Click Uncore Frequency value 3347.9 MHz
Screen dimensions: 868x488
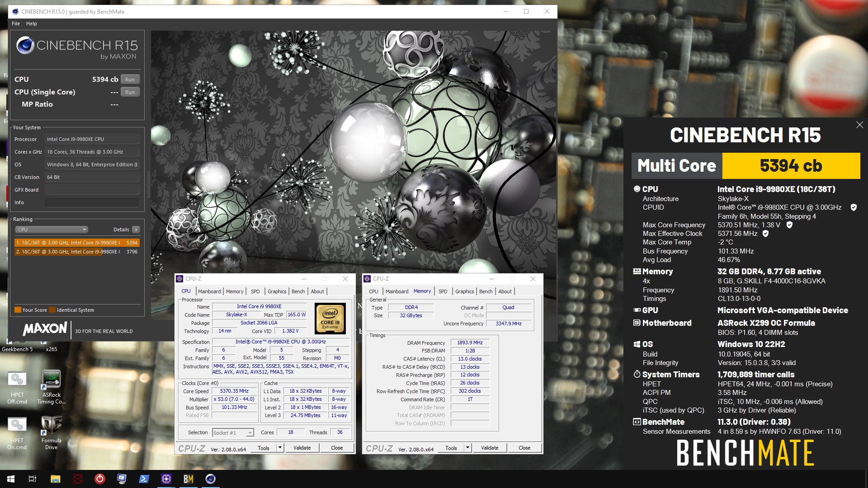(509, 324)
